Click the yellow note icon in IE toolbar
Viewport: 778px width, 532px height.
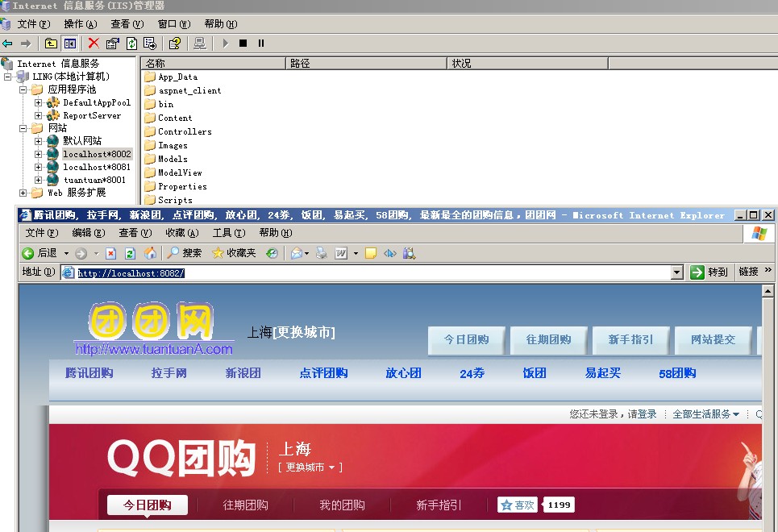point(371,254)
